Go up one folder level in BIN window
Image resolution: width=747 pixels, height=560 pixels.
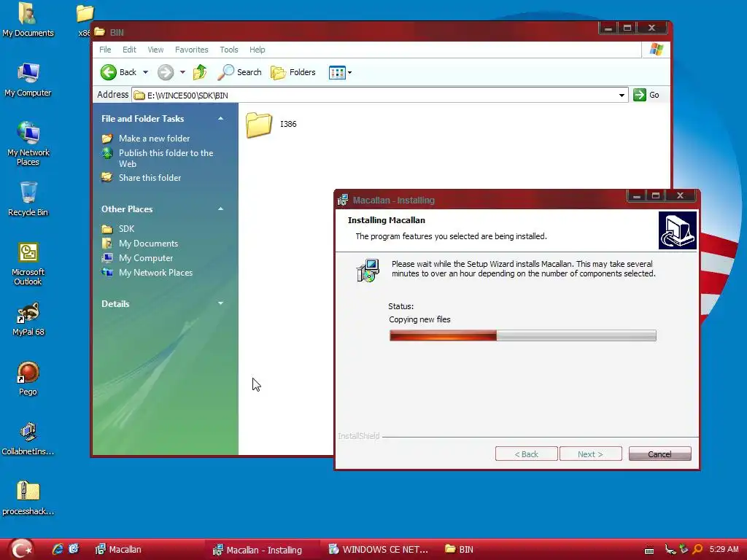pyautogui.click(x=200, y=72)
